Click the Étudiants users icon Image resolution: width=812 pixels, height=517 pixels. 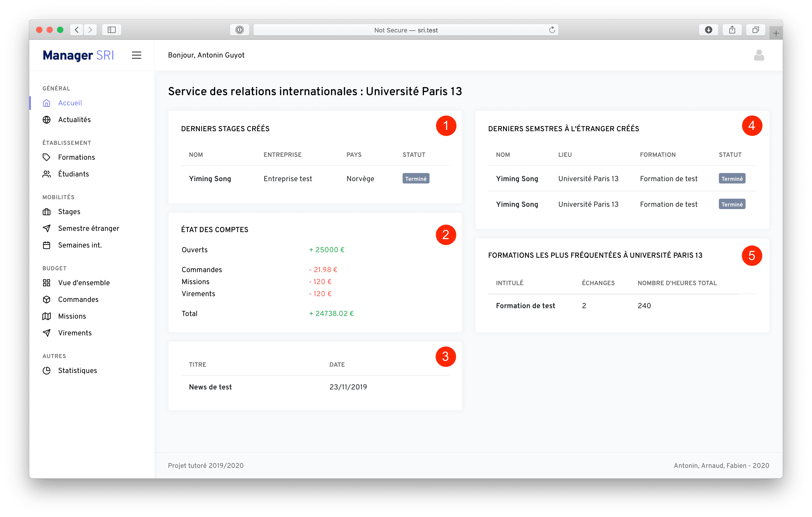pos(47,174)
